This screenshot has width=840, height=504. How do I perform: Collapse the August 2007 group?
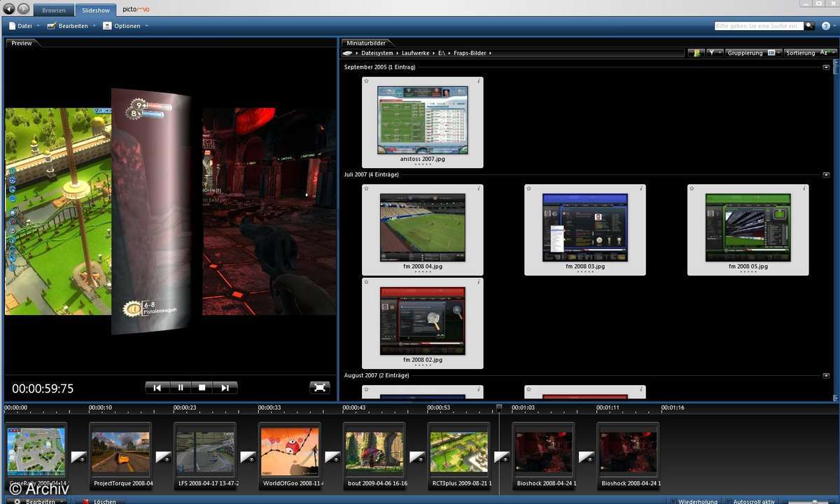[826, 376]
